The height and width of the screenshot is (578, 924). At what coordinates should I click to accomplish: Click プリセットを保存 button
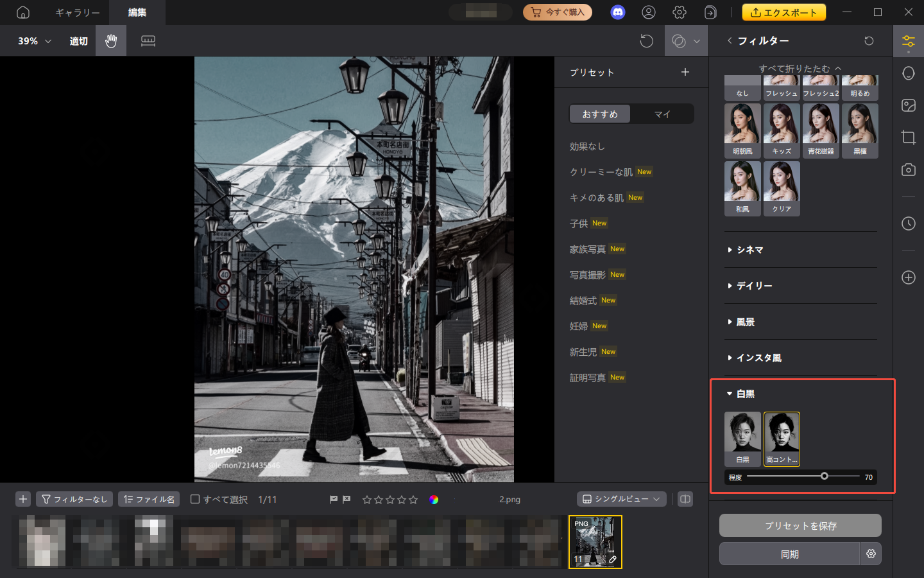click(x=800, y=525)
